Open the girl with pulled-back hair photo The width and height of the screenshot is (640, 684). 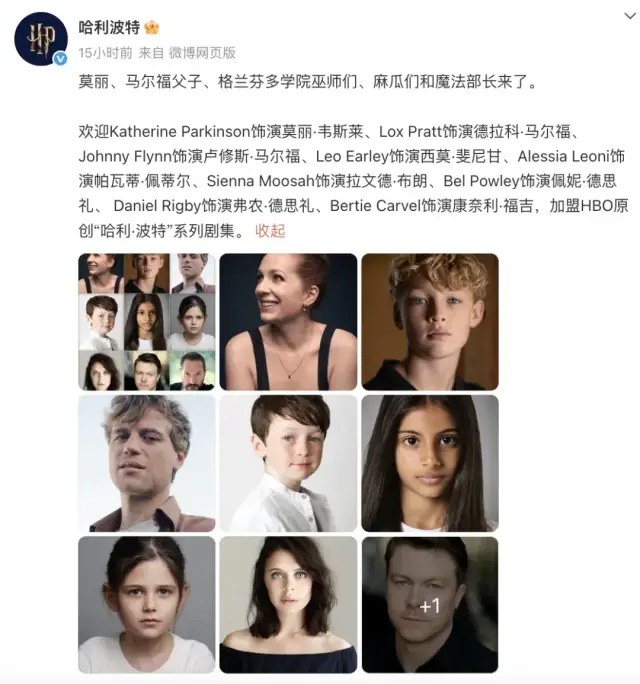[147, 605]
